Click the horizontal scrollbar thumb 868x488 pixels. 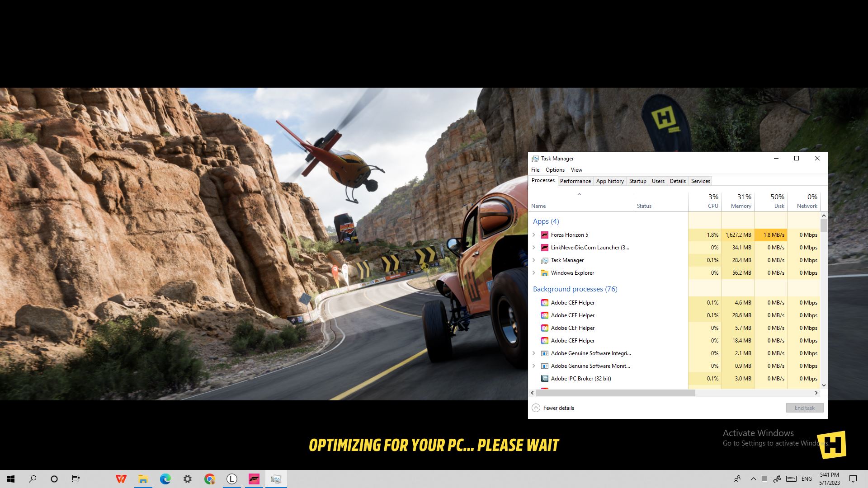coord(616,393)
